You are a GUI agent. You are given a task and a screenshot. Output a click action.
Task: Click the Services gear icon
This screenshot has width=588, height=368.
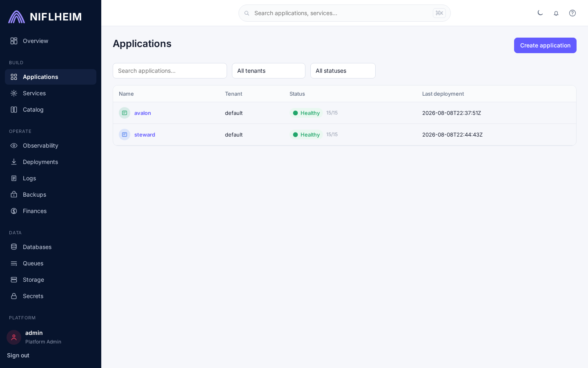(x=14, y=93)
